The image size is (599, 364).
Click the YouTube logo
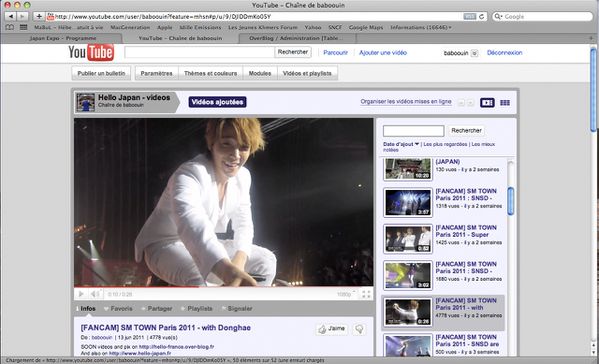click(91, 52)
